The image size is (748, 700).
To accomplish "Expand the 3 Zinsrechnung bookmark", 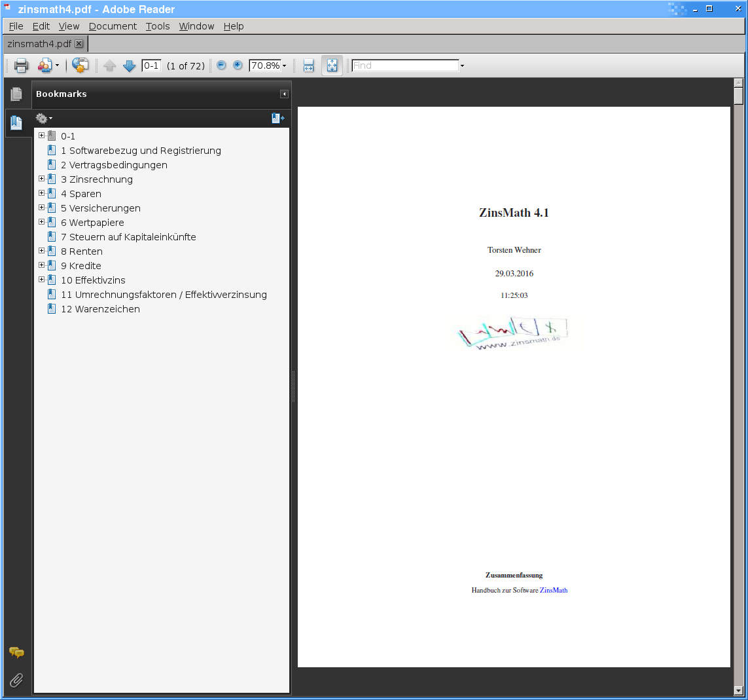I will tap(42, 179).
